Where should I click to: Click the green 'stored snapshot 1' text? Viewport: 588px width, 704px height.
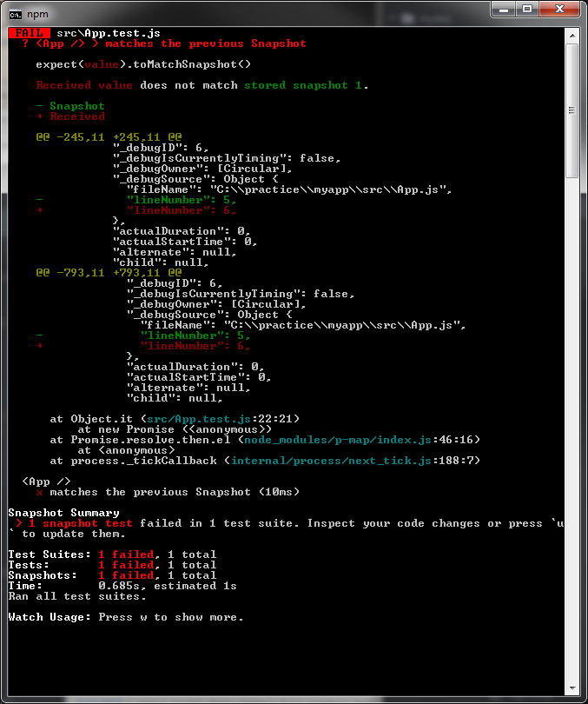tap(303, 85)
